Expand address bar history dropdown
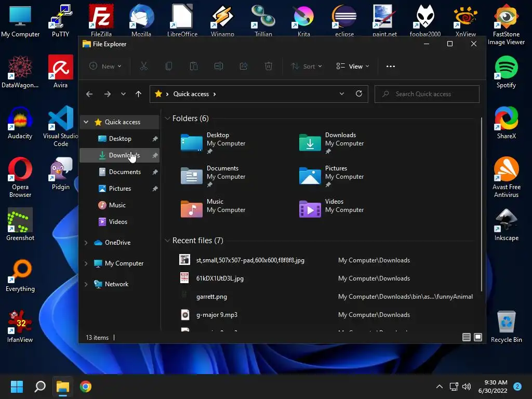Viewport: 532px width, 399px height. coord(342,94)
